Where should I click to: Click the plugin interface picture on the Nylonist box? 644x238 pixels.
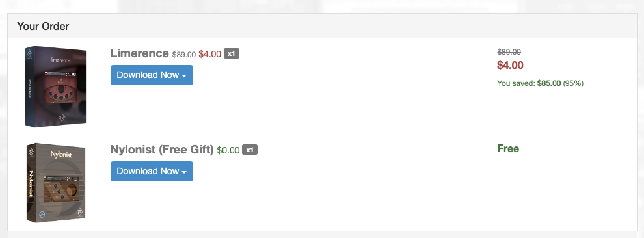(60, 190)
